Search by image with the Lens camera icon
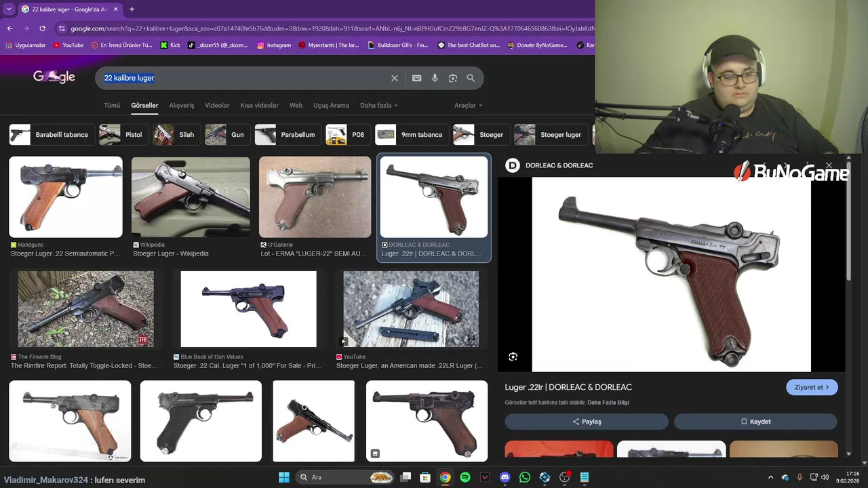Image resolution: width=868 pixels, height=488 pixels. (452, 78)
